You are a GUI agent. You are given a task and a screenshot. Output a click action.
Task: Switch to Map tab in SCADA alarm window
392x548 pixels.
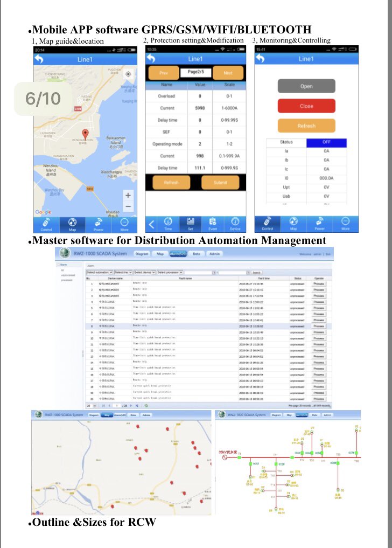[160, 254]
